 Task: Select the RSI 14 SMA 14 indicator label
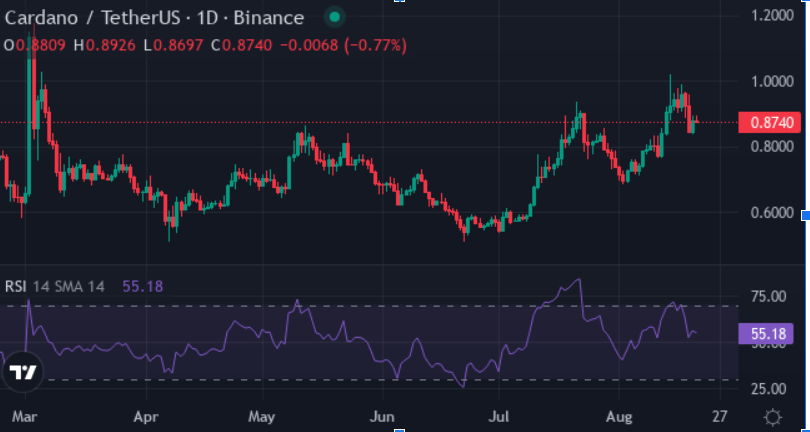pos(55,286)
